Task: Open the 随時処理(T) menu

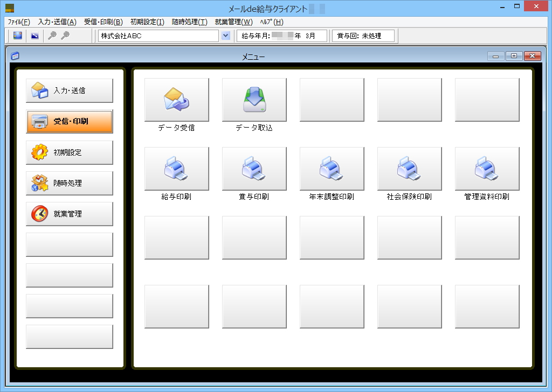Action: tap(190, 22)
